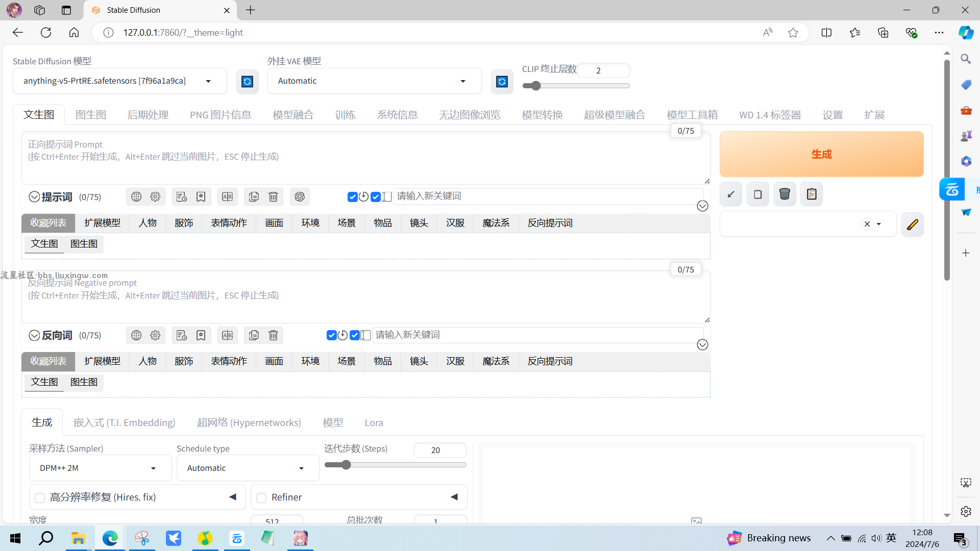Screen dimensions: 980x551
Task: Click the VAE model refresh icon
Action: click(x=501, y=81)
